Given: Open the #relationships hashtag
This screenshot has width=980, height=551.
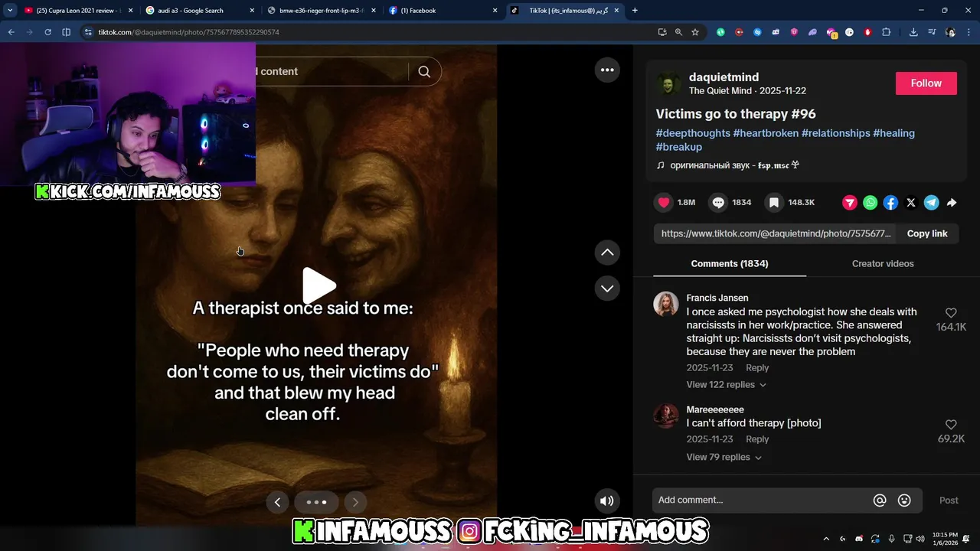Looking at the screenshot, I should click(x=836, y=133).
